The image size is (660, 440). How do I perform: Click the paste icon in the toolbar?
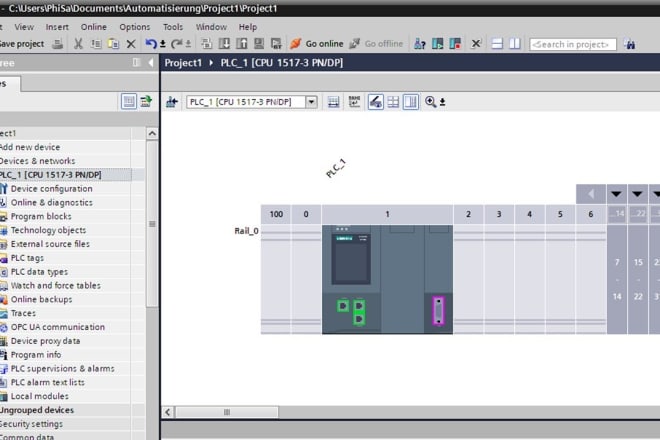(x=113, y=43)
